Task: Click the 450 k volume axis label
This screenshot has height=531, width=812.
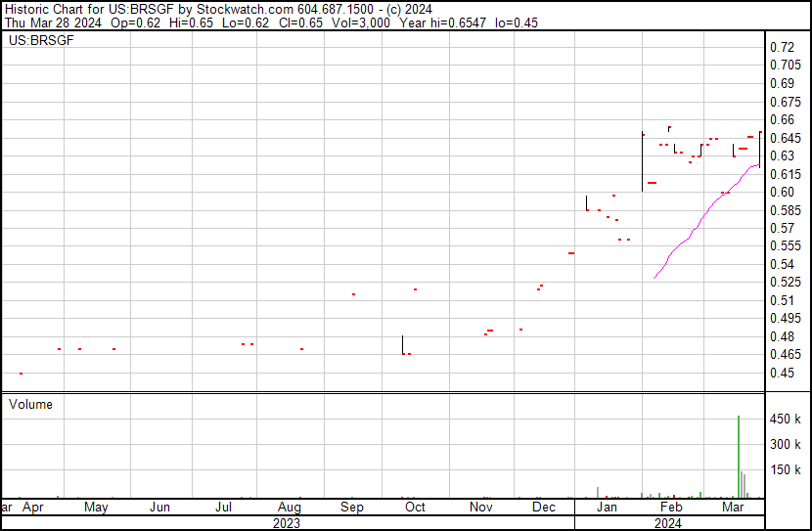Action: click(787, 420)
